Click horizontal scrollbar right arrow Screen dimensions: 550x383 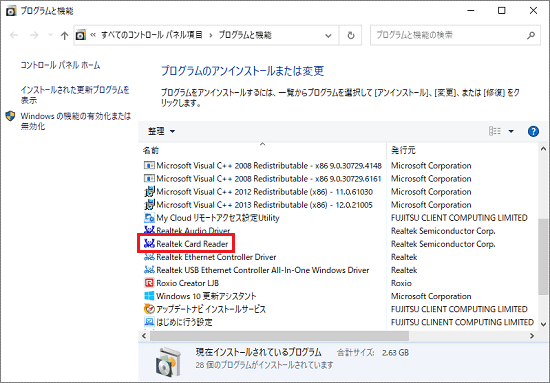click(532, 336)
